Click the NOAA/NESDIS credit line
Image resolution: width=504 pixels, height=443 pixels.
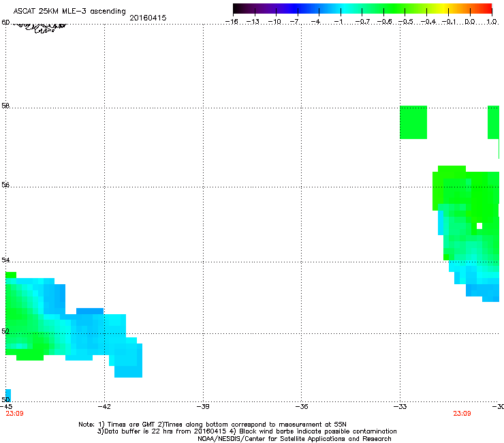tap(294, 439)
